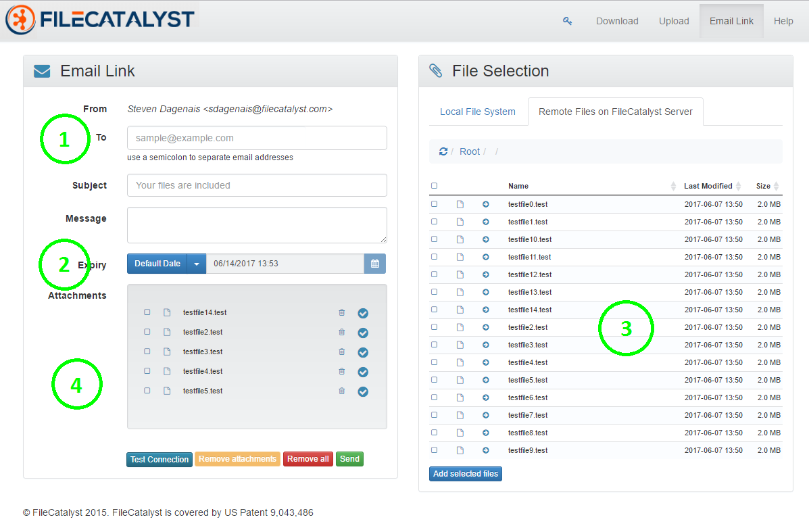Click the testfile4.test name in the file table
809x532 pixels.
click(528, 363)
